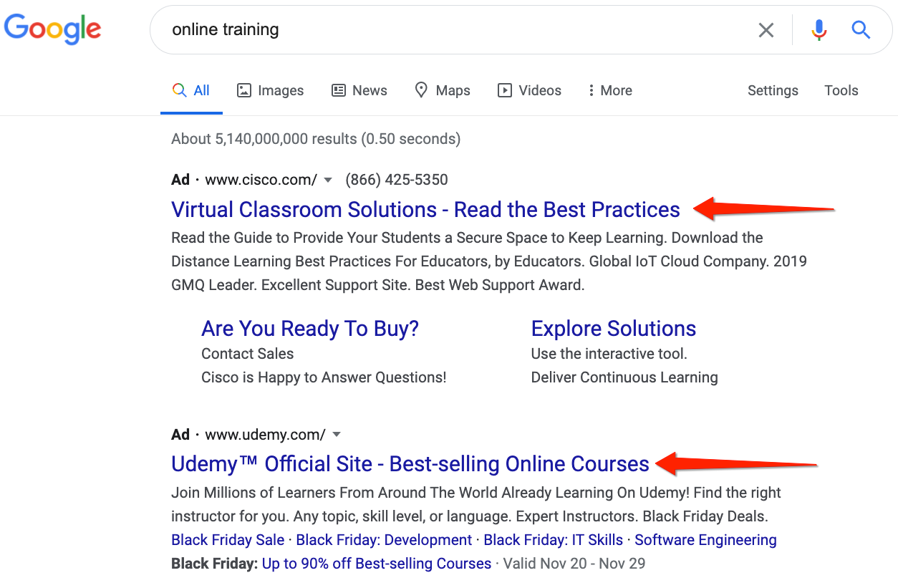Start voice search with microphone icon
Image resolution: width=898 pixels, height=588 pixels.
819,30
